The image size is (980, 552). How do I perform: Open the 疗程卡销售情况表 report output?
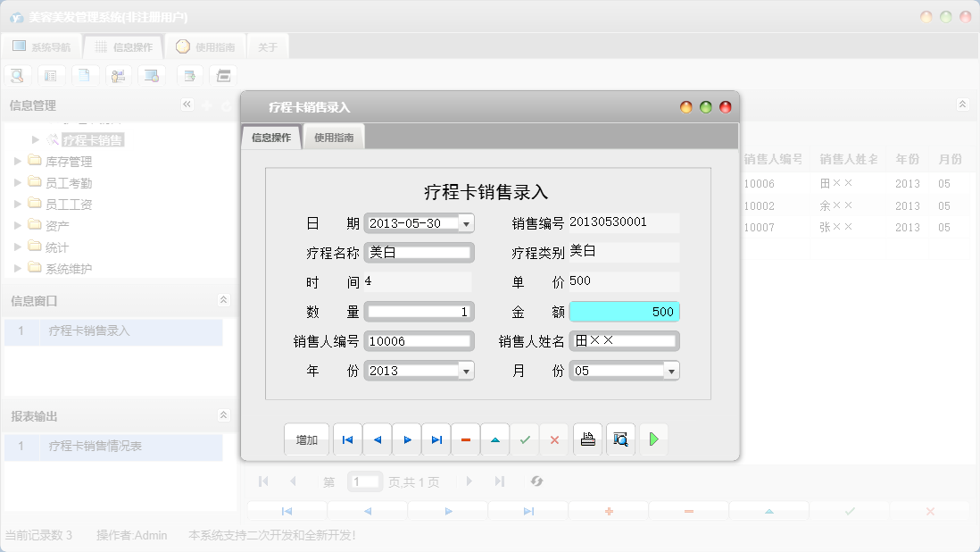pyautogui.click(x=95, y=446)
